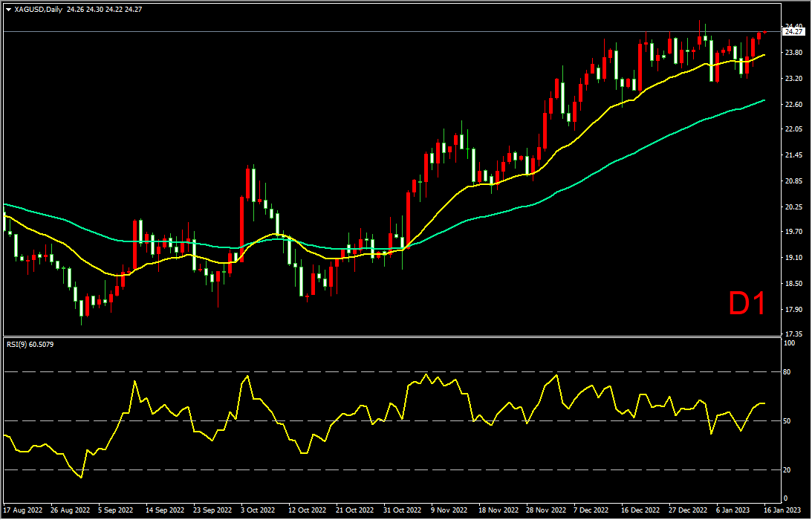Click the red D1 timeframe label

point(747,304)
